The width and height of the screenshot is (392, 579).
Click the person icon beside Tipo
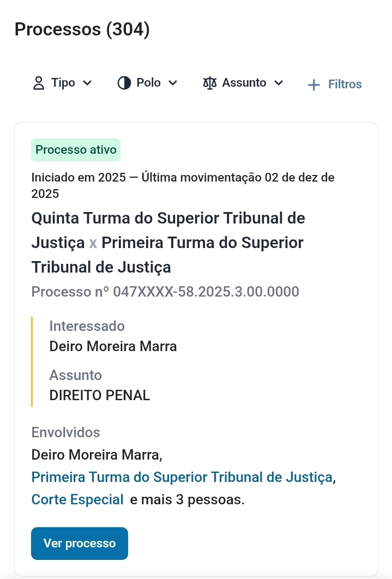[39, 83]
